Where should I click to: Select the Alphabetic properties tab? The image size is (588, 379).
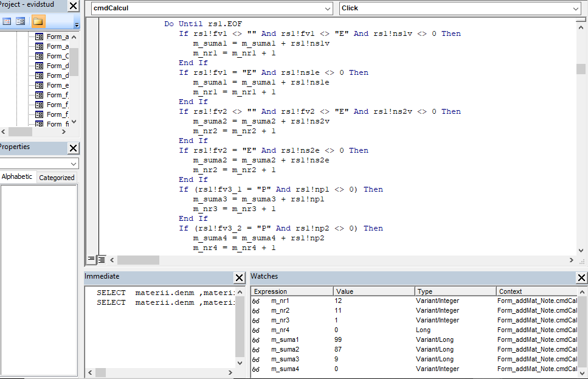pos(17,177)
